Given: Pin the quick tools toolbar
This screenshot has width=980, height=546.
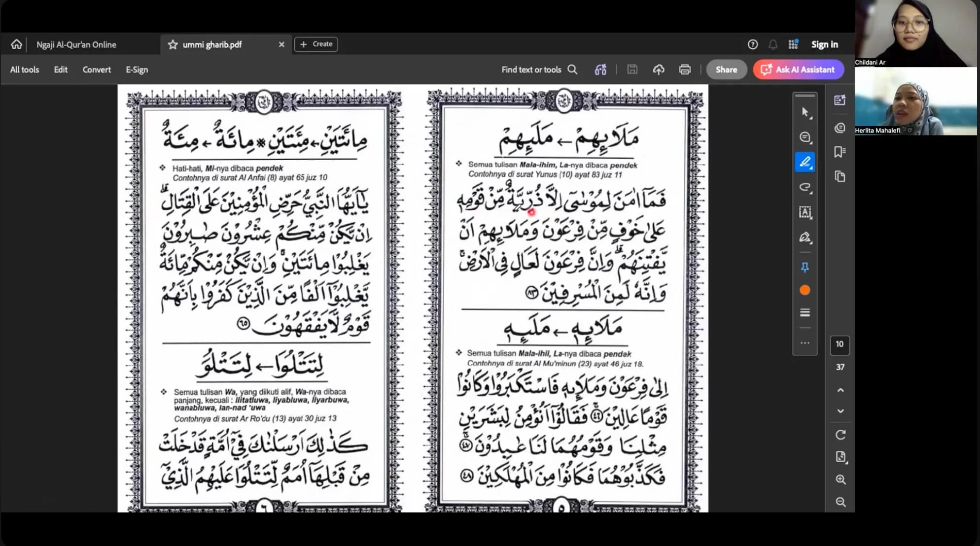Looking at the screenshot, I should coord(805,267).
